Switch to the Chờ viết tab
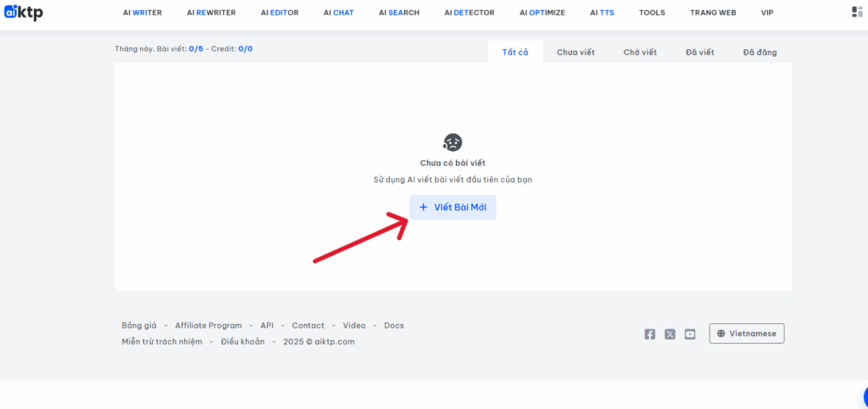The height and width of the screenshot is (409, 868). coord(640,52)
